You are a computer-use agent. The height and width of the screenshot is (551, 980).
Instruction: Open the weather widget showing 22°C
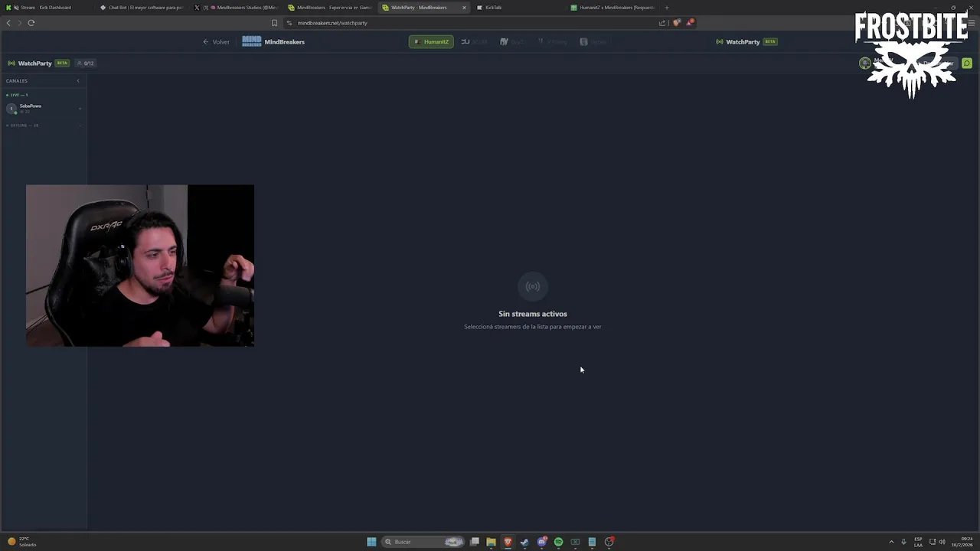21,542
